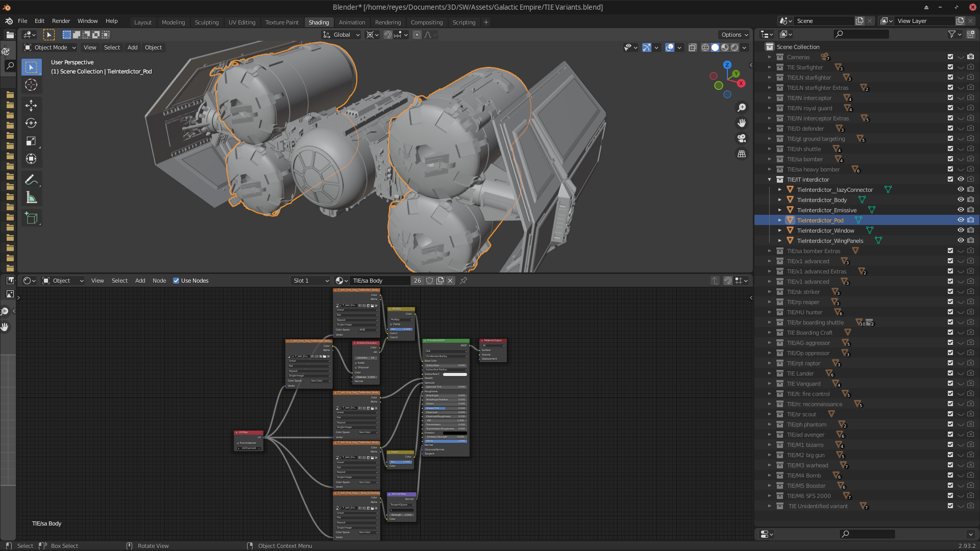Image resolution: width=980 pixels, height=551 pixels.
Task: Expand the TIE/sa bomber collection
Action: pyautogui.click(x=770, y=159)
